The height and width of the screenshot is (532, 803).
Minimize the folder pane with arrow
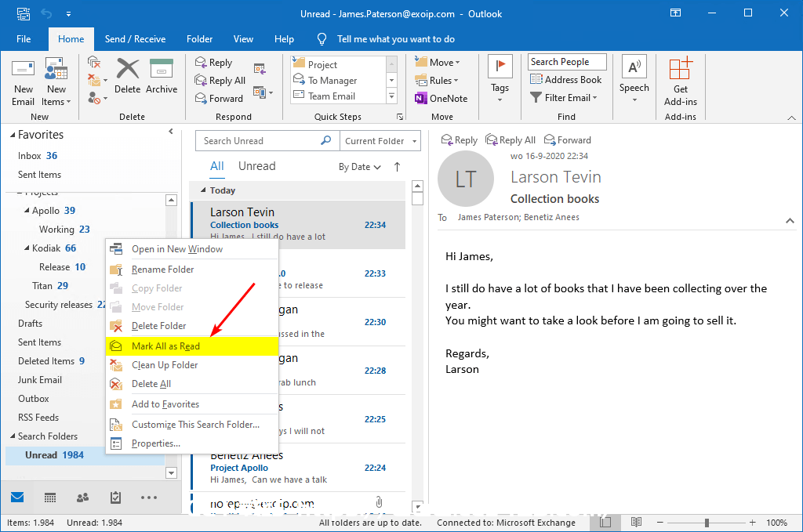tap(171, 132)
